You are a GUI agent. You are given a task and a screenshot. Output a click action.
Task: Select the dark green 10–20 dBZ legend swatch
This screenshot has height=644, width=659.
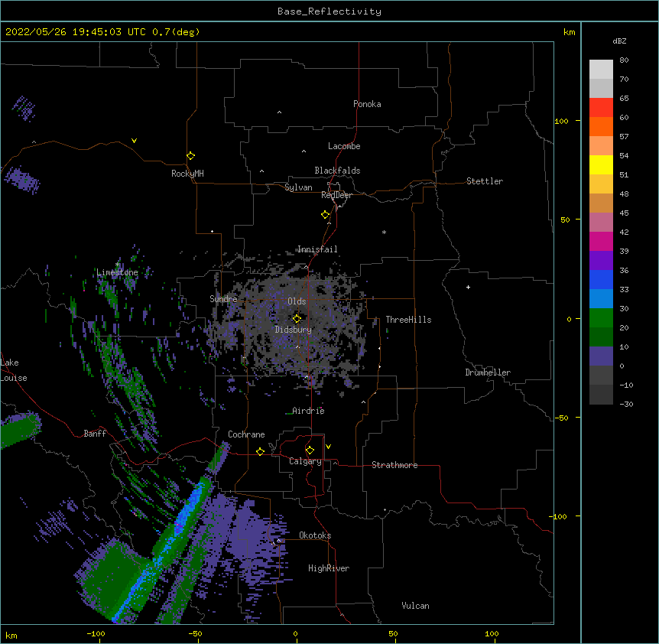[601, 337]
